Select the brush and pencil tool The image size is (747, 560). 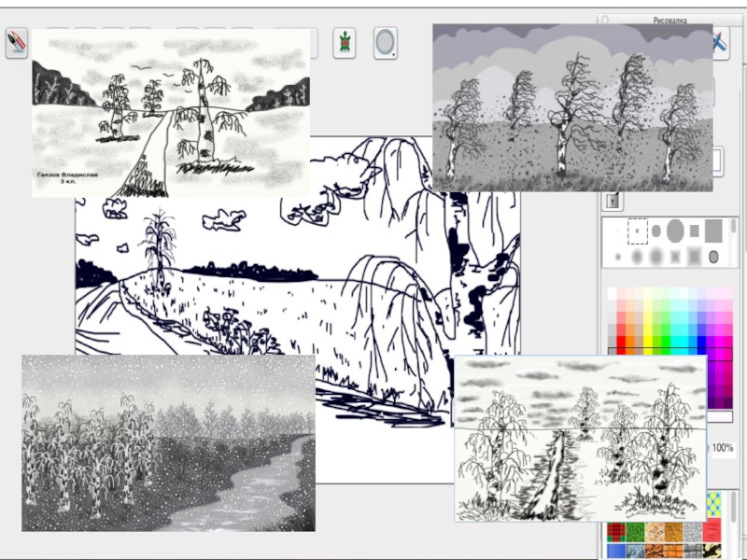(16, 43)
